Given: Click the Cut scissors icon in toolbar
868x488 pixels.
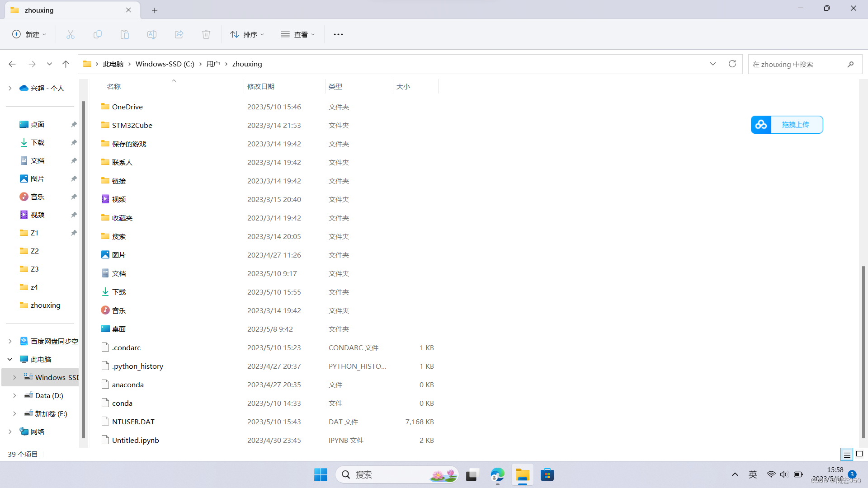Looking at the screenshot, I should click(71, 34).
